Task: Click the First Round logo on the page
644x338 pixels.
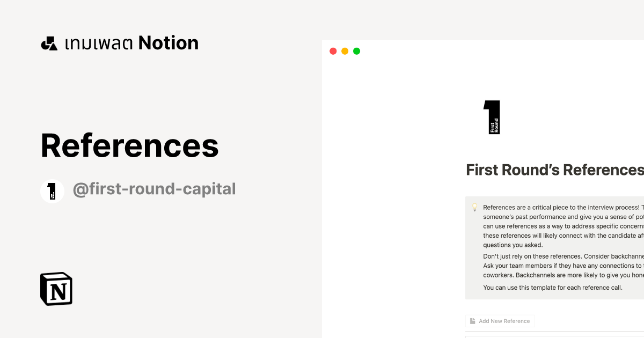Action: [492, 117]
